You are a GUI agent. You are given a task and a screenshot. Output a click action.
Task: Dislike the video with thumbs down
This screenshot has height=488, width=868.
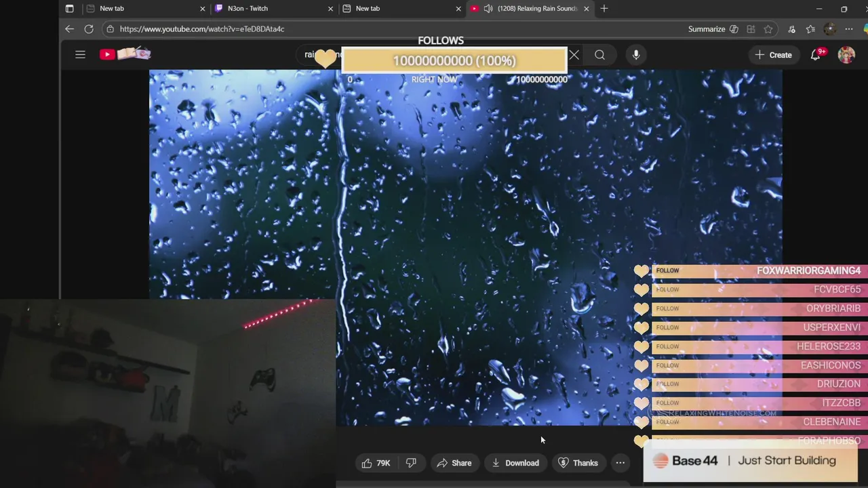pyautogui.click(x=411, y=463)
